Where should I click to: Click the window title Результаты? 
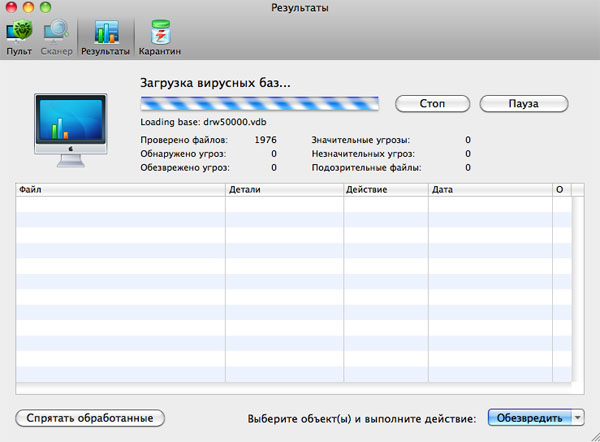point(300,8)
